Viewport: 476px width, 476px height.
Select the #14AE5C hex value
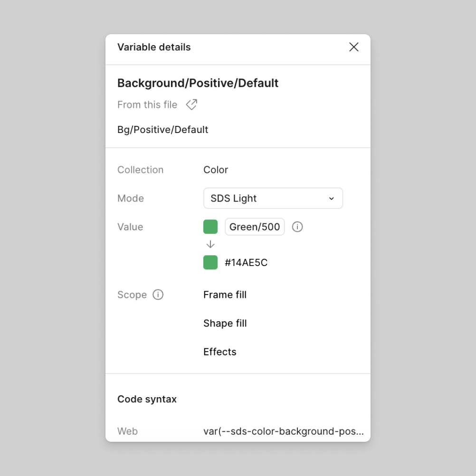click(x=246, y=263)
